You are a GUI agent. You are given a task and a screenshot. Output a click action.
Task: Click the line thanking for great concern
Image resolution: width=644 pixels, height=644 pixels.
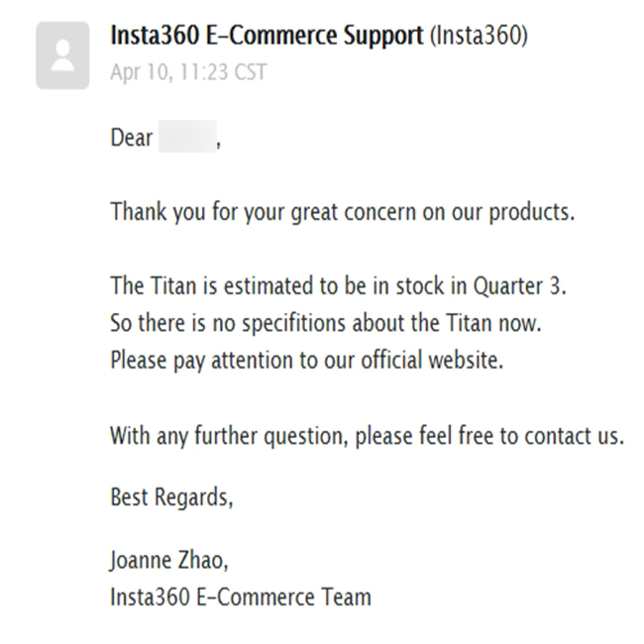pos(343,212)
